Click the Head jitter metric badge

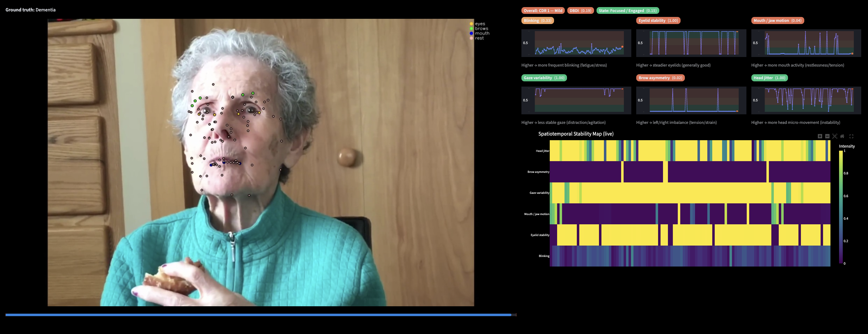tap(769, 78)
